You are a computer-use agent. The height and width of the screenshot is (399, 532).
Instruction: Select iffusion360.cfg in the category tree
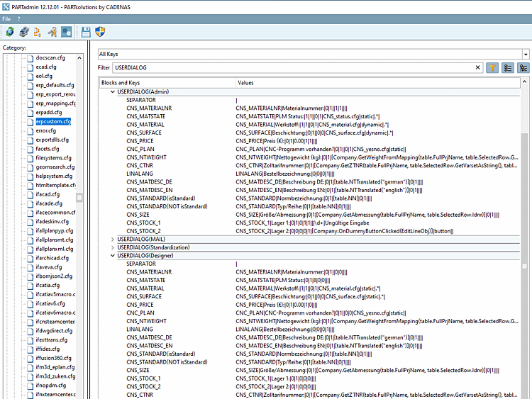click(x=54, y=358)
